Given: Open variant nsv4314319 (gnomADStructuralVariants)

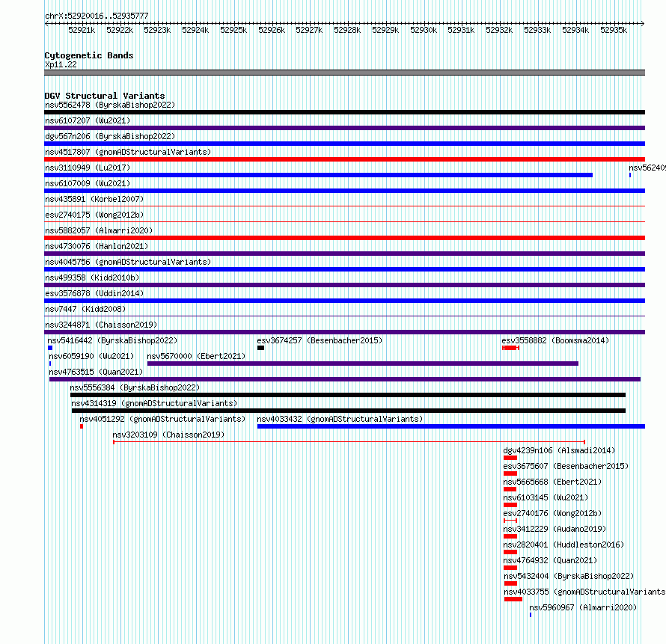Looking at the screenshot, I should click(154, 403).
